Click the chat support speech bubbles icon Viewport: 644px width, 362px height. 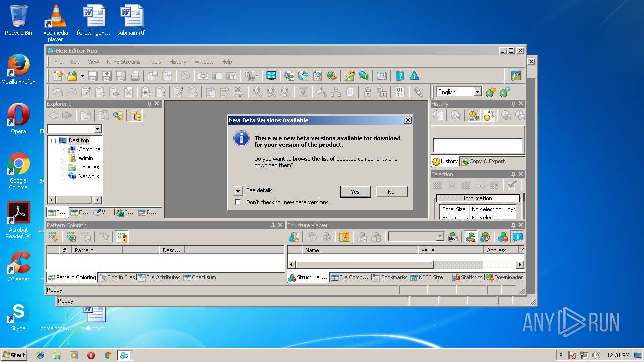364,76
